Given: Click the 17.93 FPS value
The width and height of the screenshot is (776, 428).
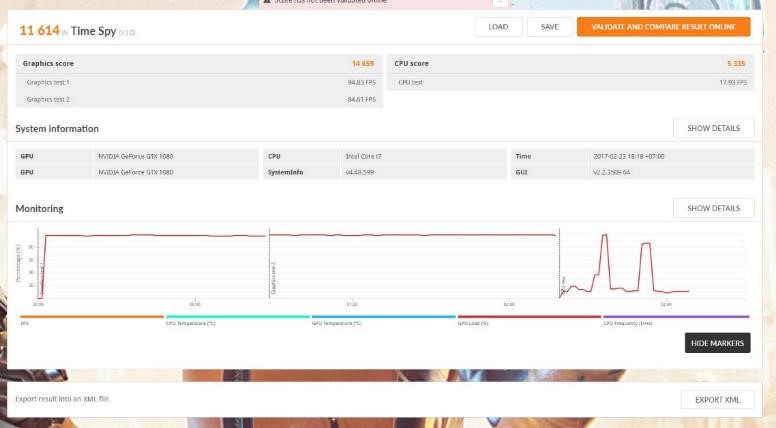Looking at the screenshot, I should [x=733, y=83].
